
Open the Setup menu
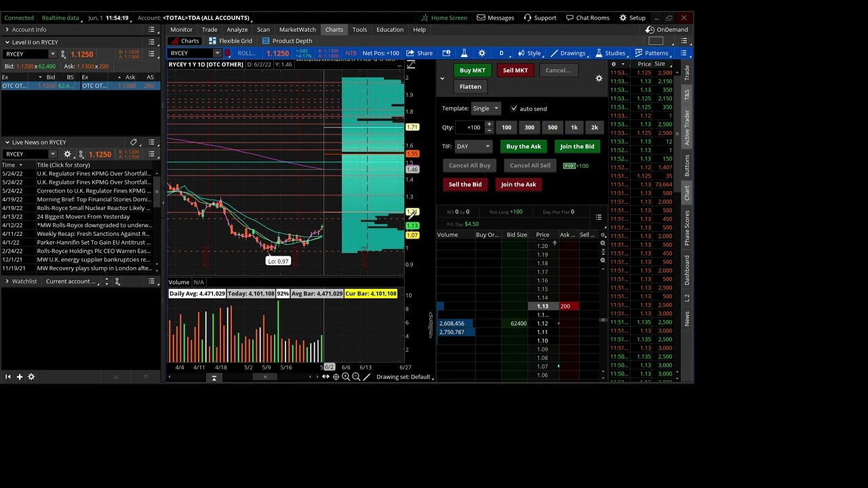pos(632,18)
